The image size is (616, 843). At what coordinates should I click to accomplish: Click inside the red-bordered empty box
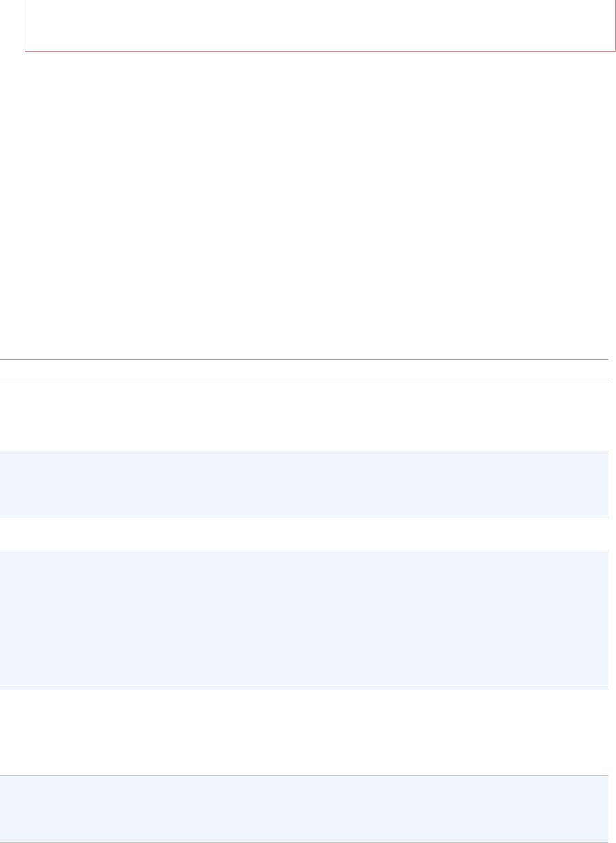coord(320,24)
